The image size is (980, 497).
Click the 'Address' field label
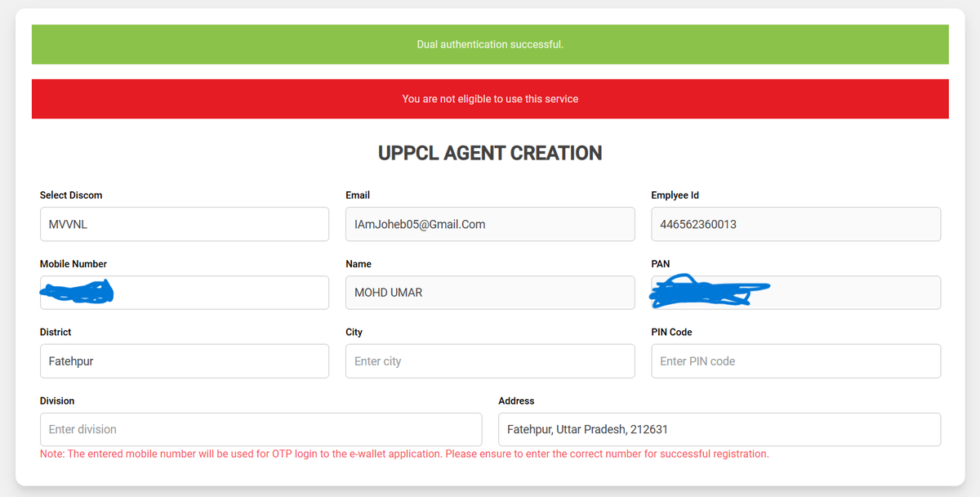point(516,401)
